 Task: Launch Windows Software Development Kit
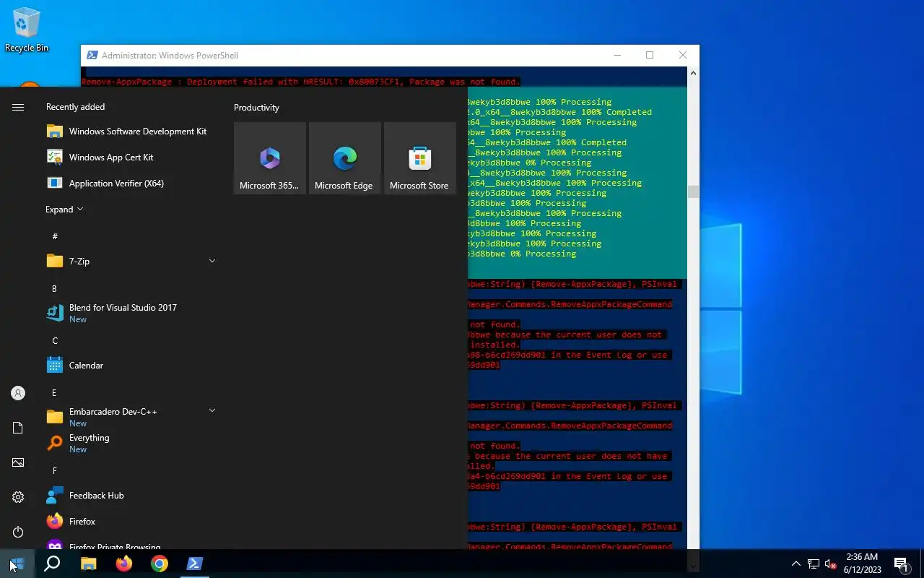coord(131,131)
